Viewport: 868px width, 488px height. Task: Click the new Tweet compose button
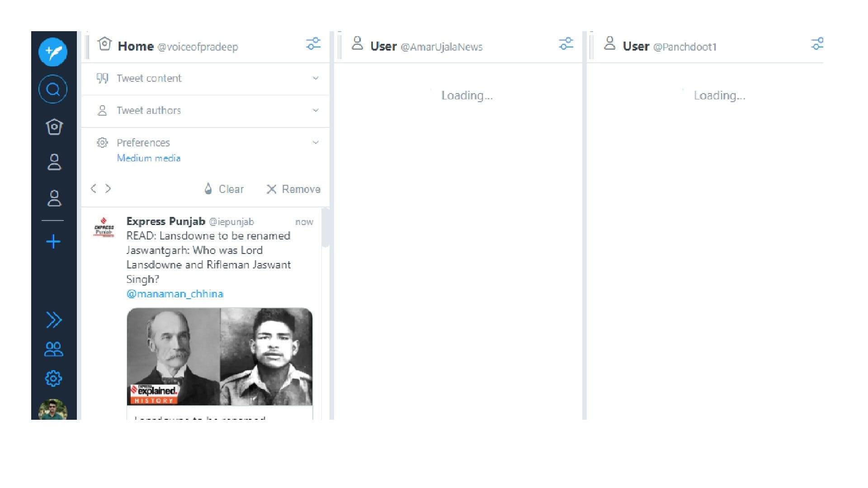(53, 52)
